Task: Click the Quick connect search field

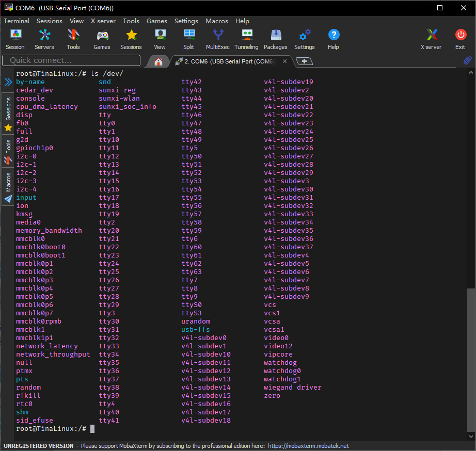Action: (x=71, y=60)
